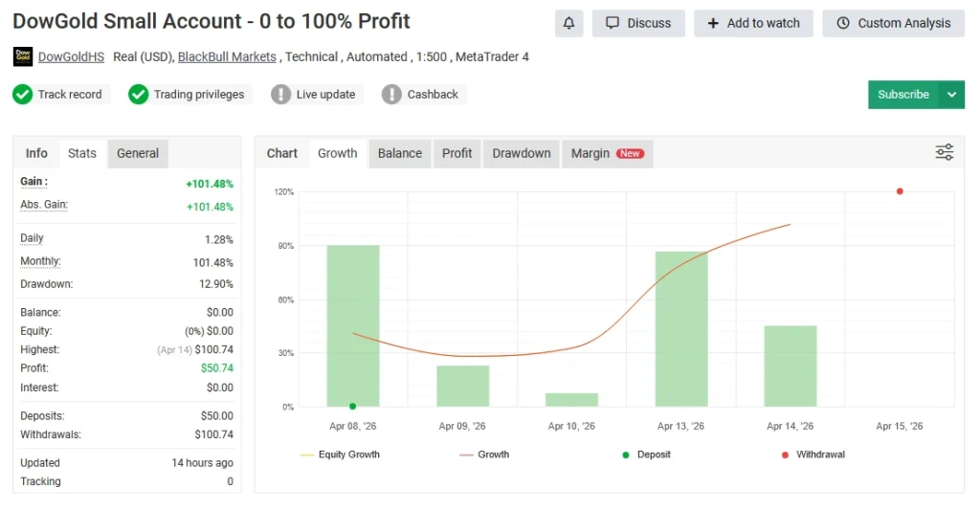Screen dimensions: 980x510
Task: Toggle Withdrawal markers in chart legend
Action: click(813, 455)
